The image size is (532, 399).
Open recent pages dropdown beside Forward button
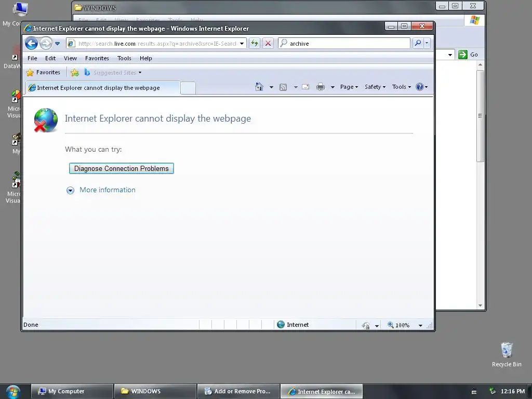click(57, 44)
